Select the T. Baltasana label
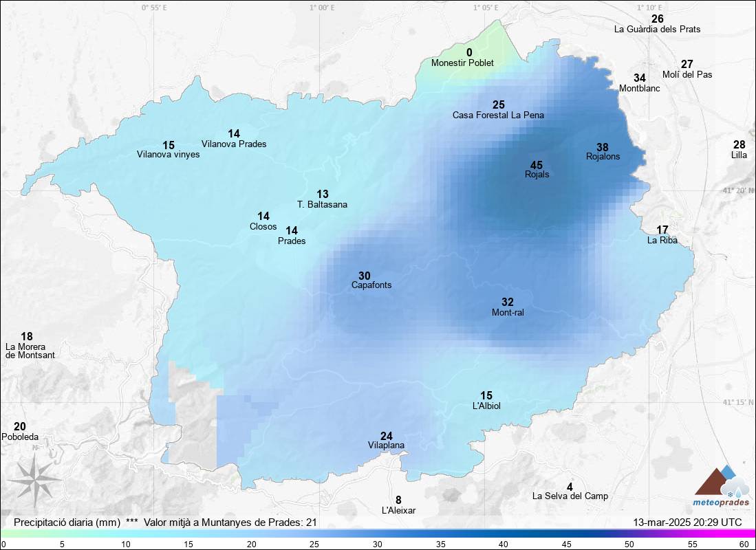 322,204
